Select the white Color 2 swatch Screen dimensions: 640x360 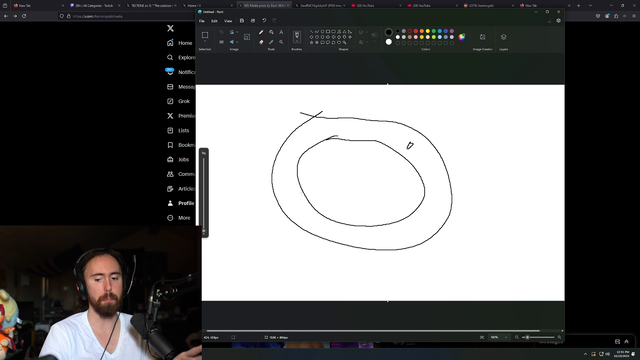pyautogui.click(x=389, y=42)
